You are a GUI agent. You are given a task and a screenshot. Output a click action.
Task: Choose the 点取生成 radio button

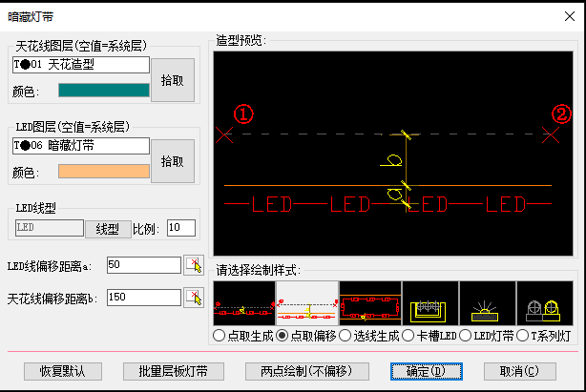click(x=220, y=336)
